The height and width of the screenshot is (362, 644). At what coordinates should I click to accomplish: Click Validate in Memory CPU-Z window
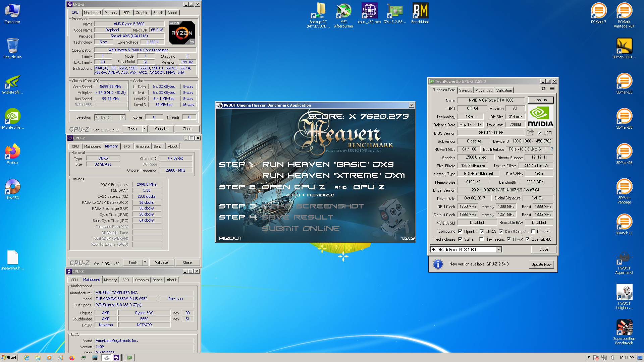(x=161, y=262)
